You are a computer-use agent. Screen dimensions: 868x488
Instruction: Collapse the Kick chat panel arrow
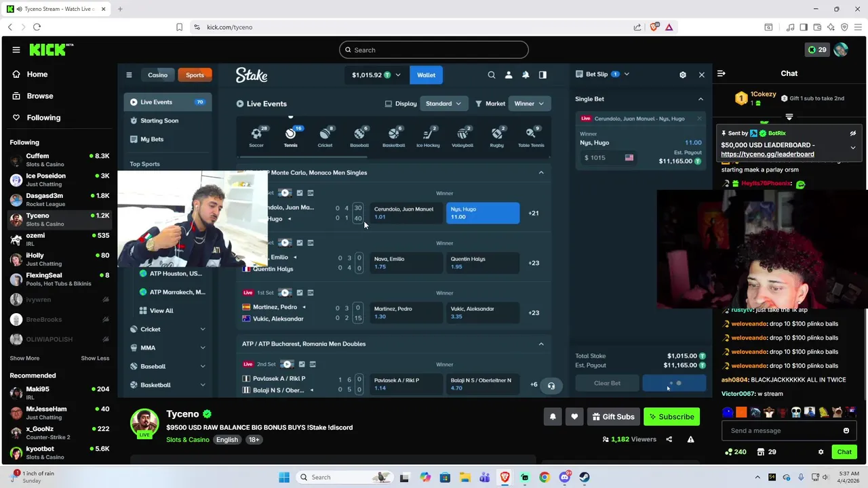click(x=722, y=73)
